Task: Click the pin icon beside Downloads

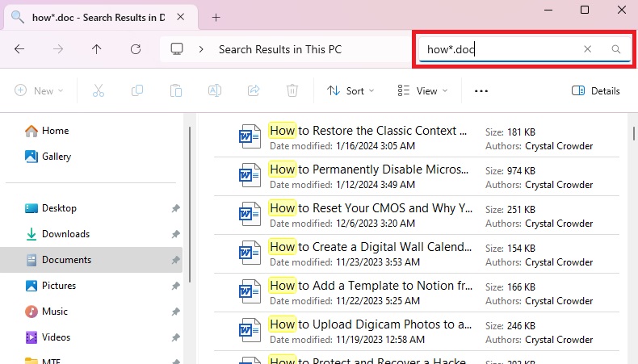Action: 175,234
